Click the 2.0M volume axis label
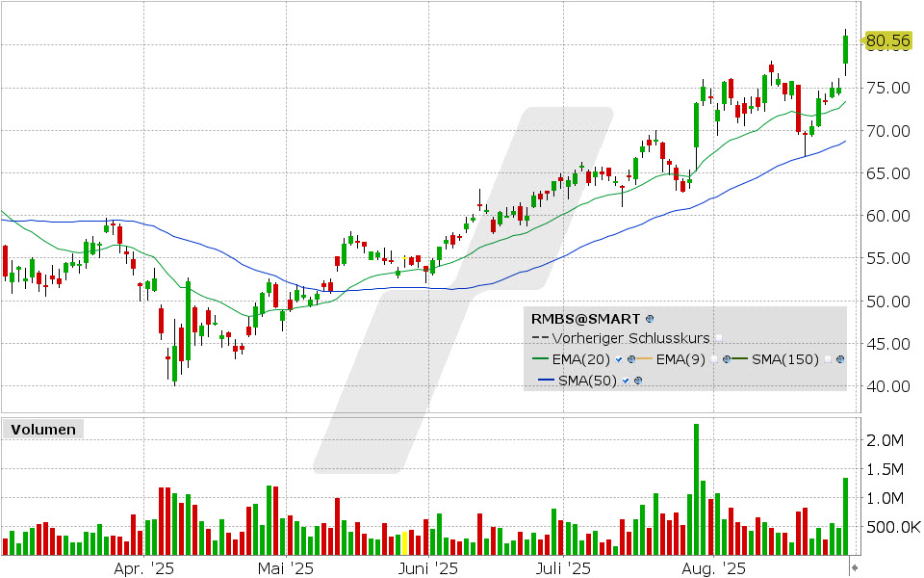The height and width of the screenshot is (578, 924). point(885,440)
